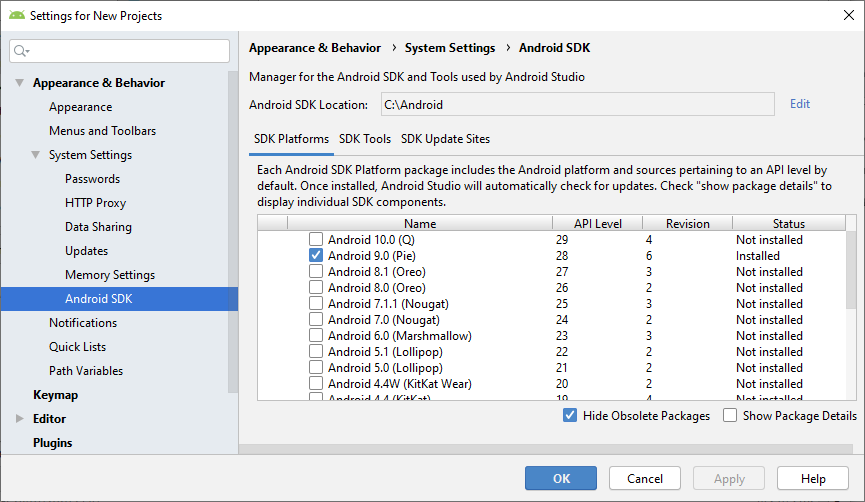
Task: Click the Android SDK breadcrumb text
Action: click(x=554, y=48)
